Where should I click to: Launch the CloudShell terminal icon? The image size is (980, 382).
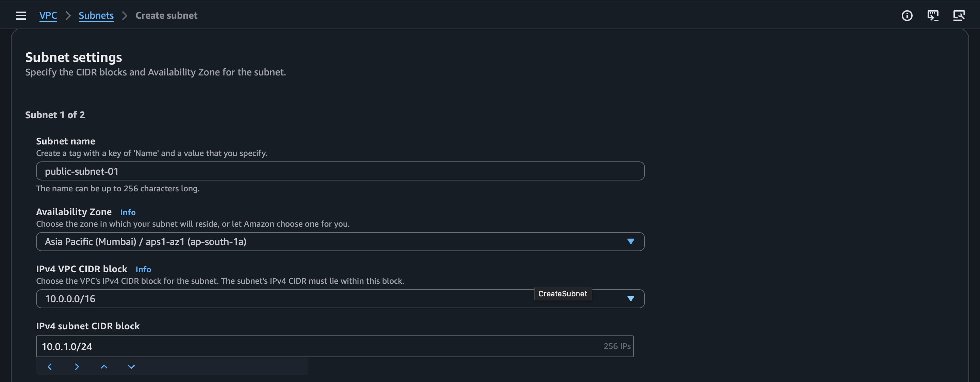point(933,16)
